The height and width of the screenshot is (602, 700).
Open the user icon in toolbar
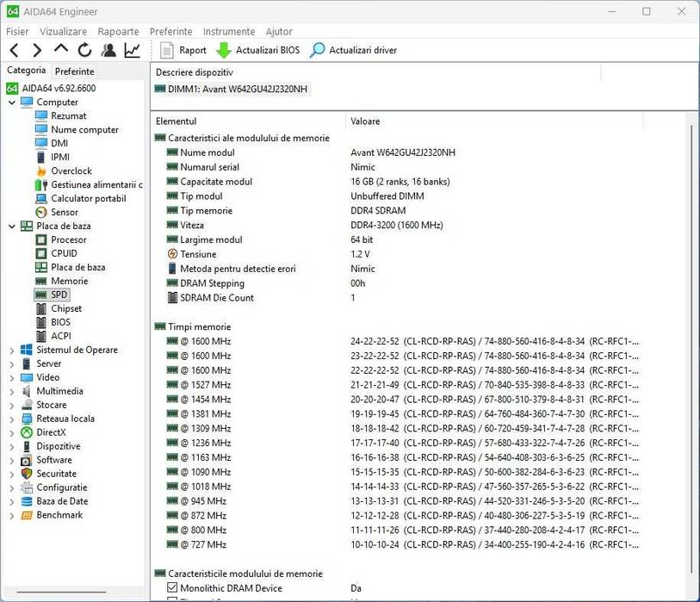pos(108,50)
